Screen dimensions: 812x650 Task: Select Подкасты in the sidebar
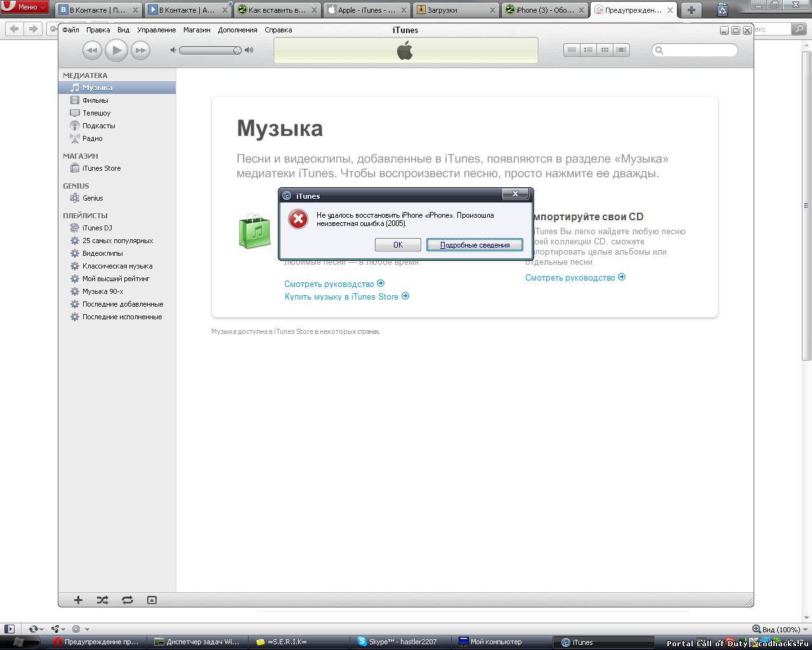pyautogui.click(x=117, y=126)
